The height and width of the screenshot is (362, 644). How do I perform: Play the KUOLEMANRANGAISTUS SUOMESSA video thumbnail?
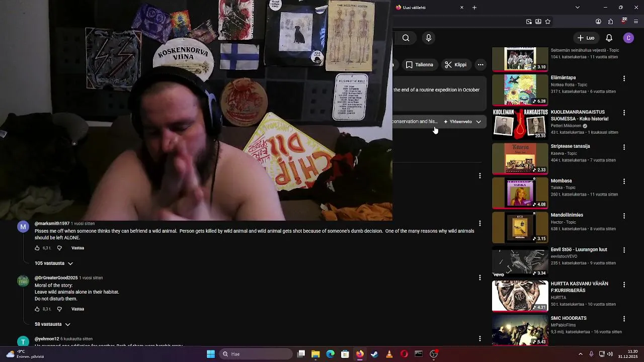click(x=520, y=124)
